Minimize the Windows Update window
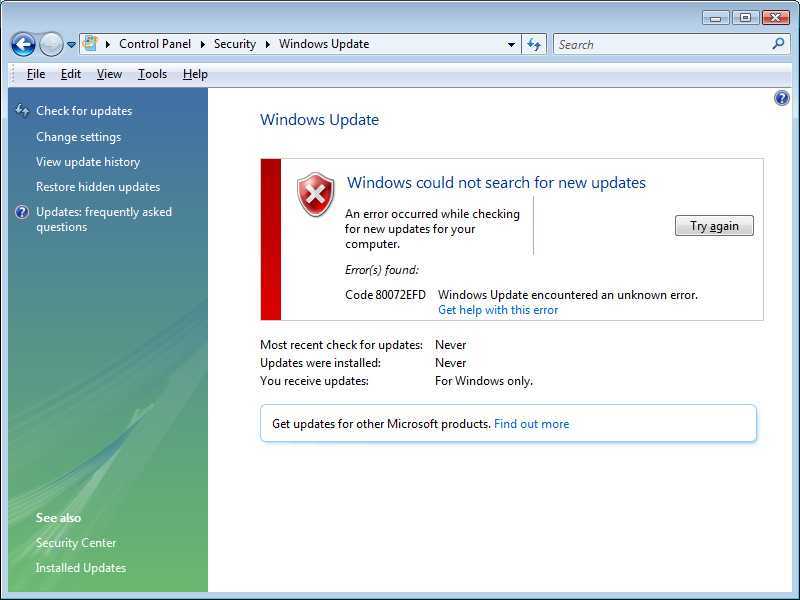 tap(716, 18)
